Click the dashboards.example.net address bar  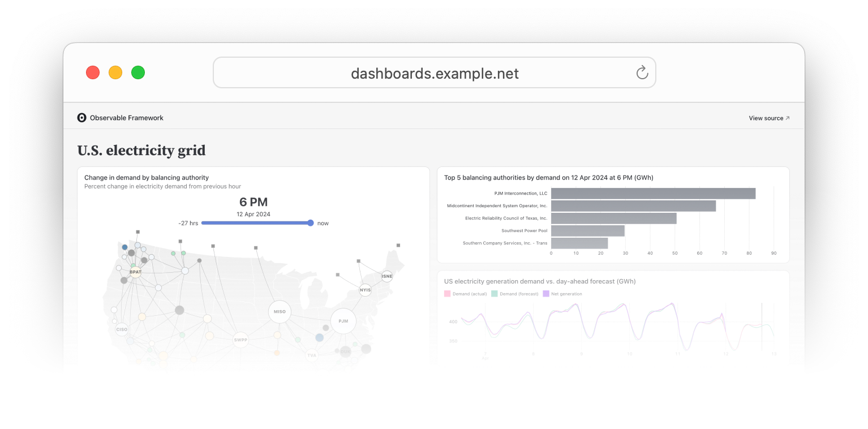(434, 72)
